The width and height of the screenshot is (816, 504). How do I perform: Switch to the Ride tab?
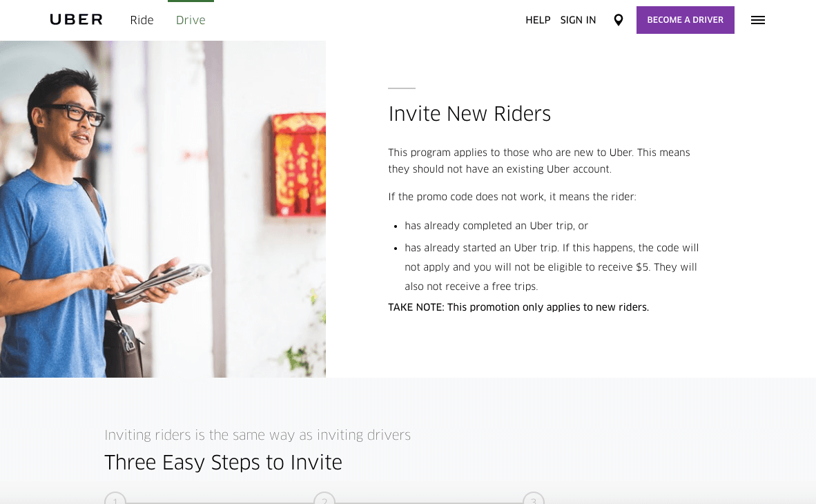142,20
